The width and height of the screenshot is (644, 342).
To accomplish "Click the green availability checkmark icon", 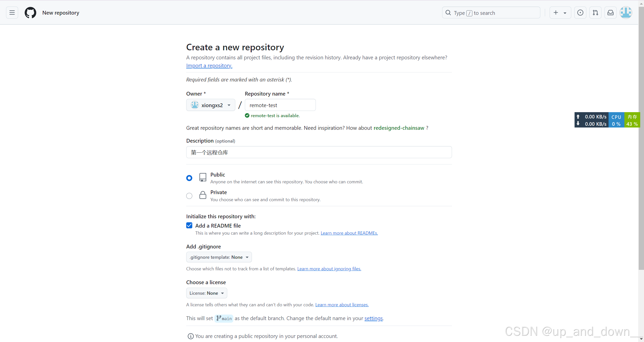I will pyautogui.click(x=247, y=115).
